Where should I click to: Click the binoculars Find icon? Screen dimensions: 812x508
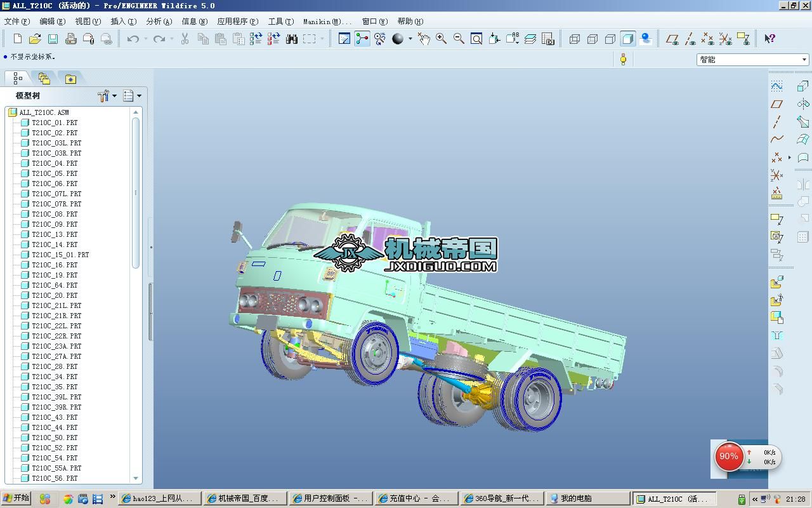point(292,39)
